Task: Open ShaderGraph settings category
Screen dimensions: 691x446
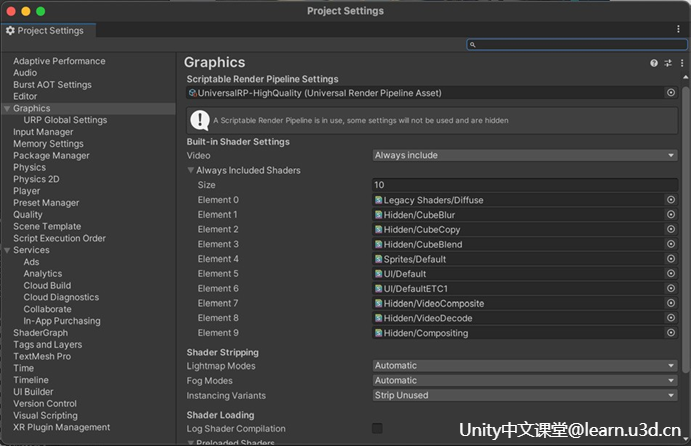Action: (41, 333)
